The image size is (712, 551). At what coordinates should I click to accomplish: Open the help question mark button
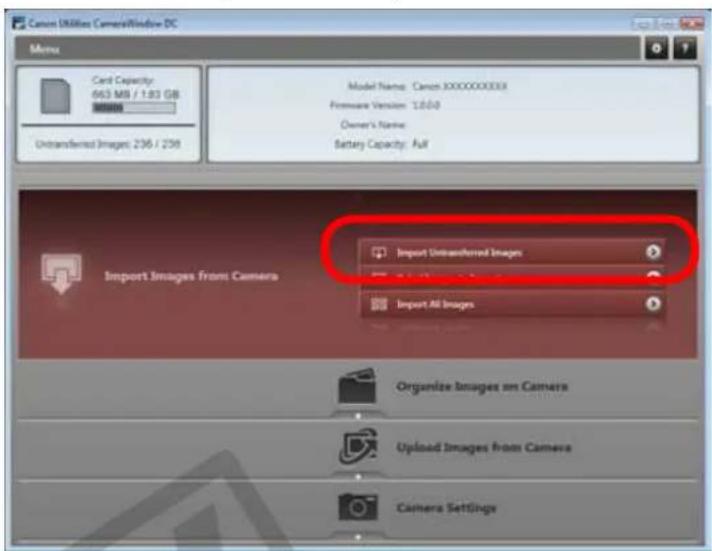(x=685, y=48)
